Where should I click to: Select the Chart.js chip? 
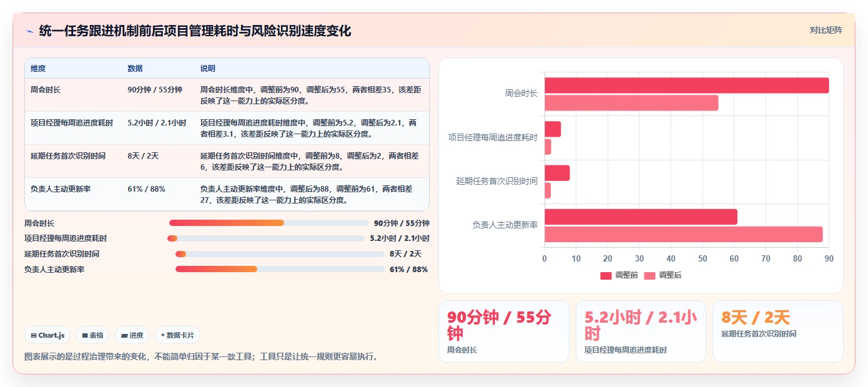tap(48, 335)
